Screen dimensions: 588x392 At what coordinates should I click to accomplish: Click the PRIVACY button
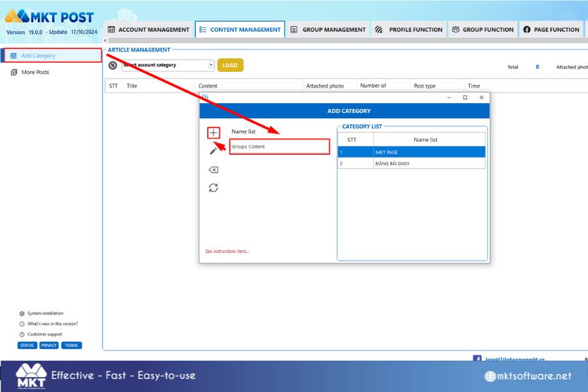(49, 346)
